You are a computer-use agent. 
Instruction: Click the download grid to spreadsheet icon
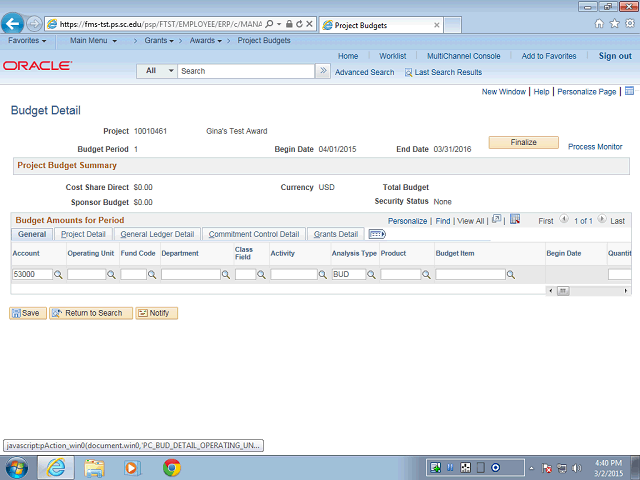[x=515, y=219]
